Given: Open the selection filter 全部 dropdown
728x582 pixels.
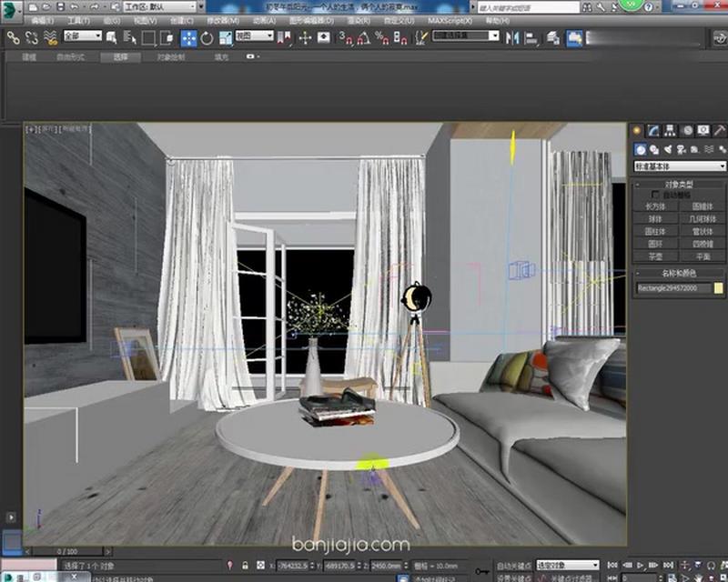Looking at the screenshot, I should [86, 38].
